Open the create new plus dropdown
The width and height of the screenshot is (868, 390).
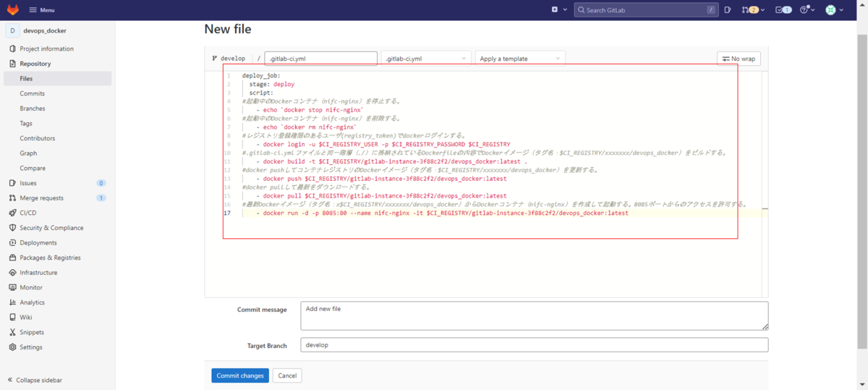pos(558,10)
